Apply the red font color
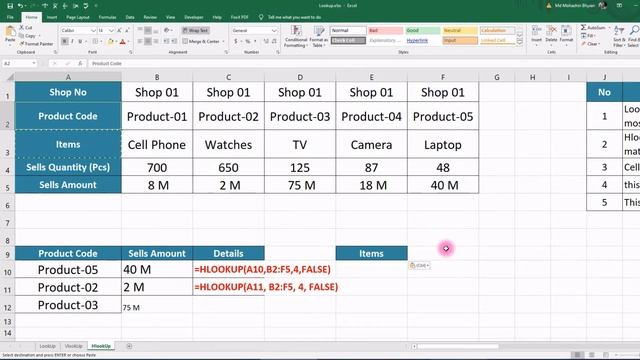Image resolution: width=640 pixels, height=360 pixels. [x=122, y=41]
